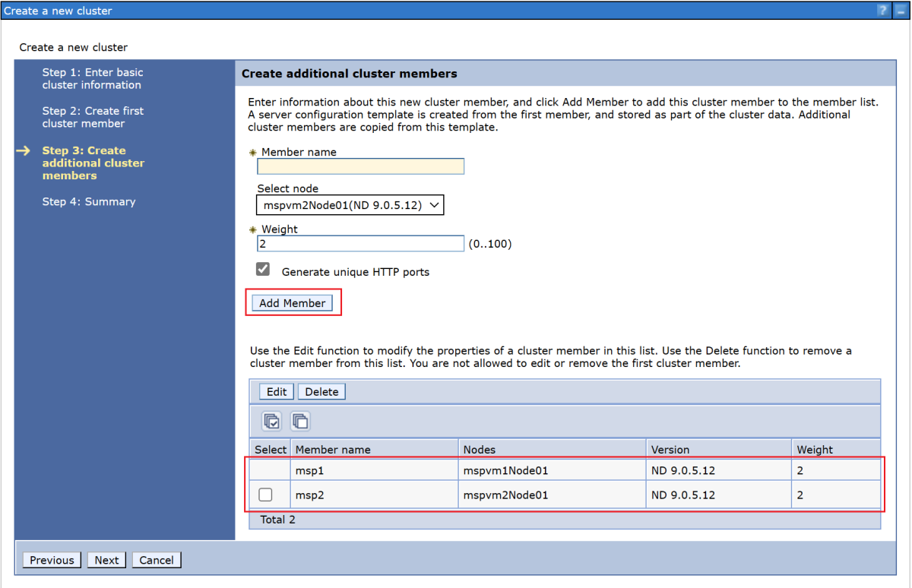Click the Delete button above the member list

(x=321, y=391)
